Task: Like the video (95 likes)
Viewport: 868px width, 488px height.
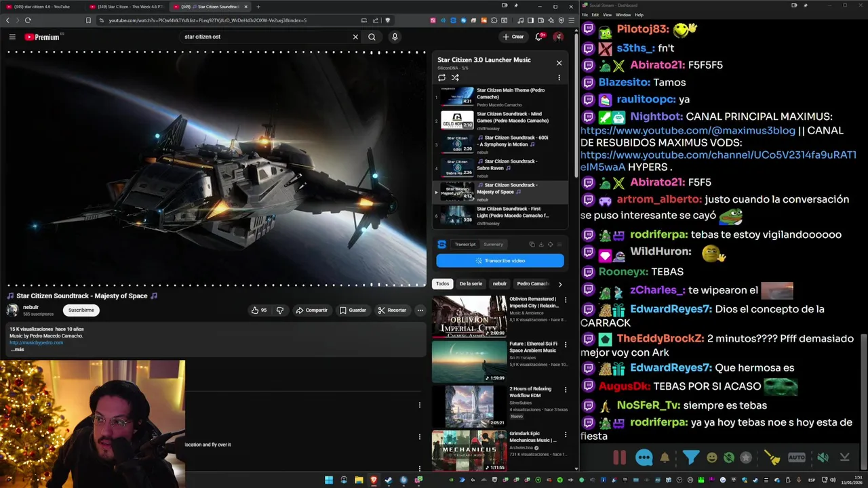Action: click(259, 310)
